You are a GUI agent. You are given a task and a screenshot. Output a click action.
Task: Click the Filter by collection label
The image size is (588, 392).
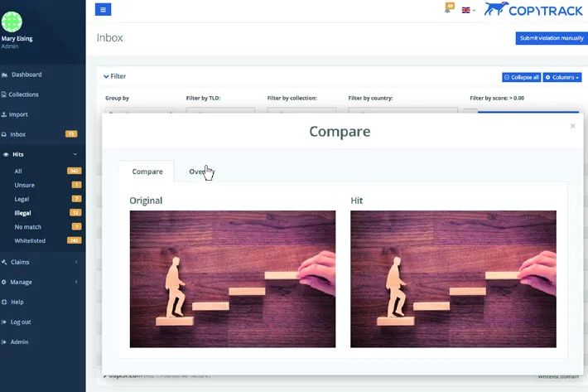pyautogui.click(x=292, y=98)
